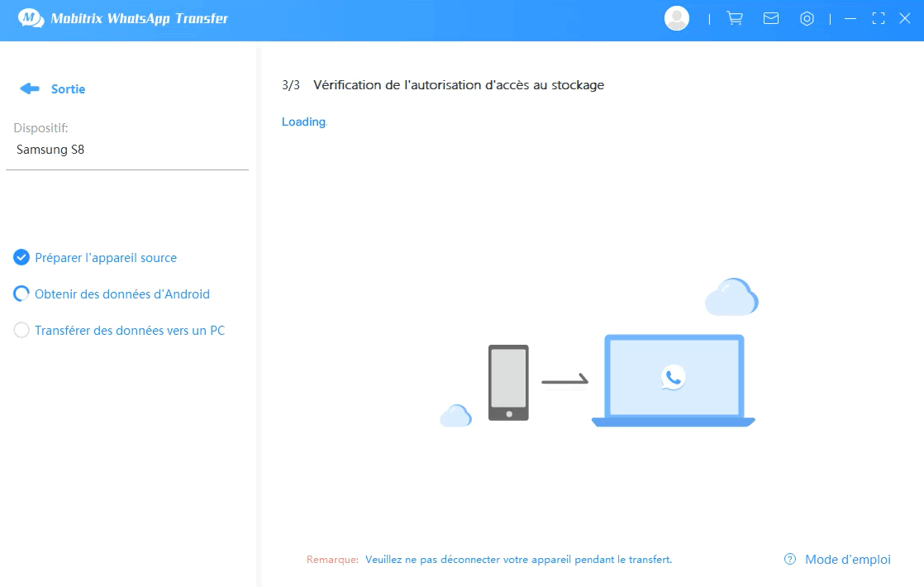Image resolution: width=924 pixels, height=587 pixels.
Task: Select the empty circle for Transférer des données vers un PC
Action: click(x=21, y=330)
